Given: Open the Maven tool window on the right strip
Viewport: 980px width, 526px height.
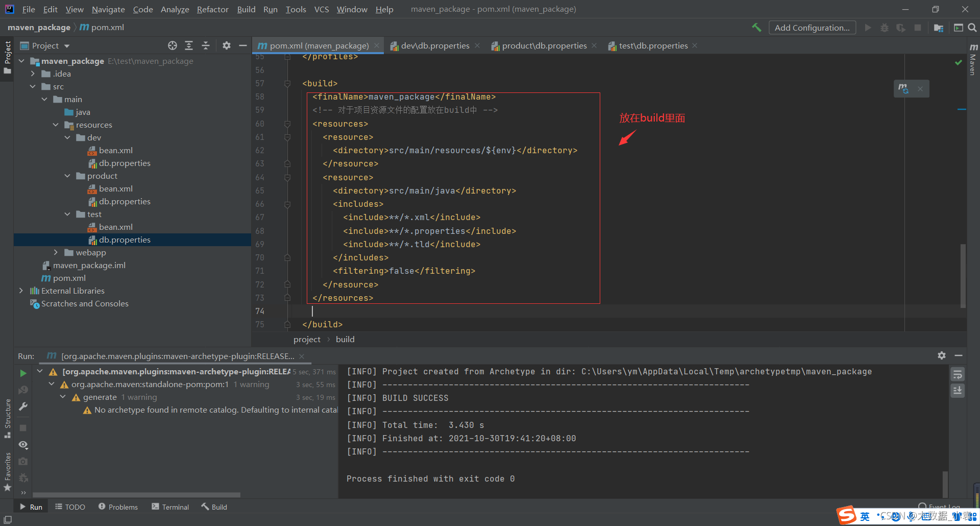Looking at the screenshot, I should pyautogui.click(x=973, y=60).
